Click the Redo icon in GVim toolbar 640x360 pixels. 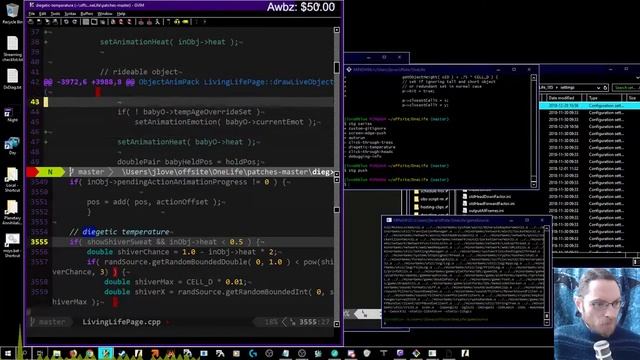(x=75, y=22)
